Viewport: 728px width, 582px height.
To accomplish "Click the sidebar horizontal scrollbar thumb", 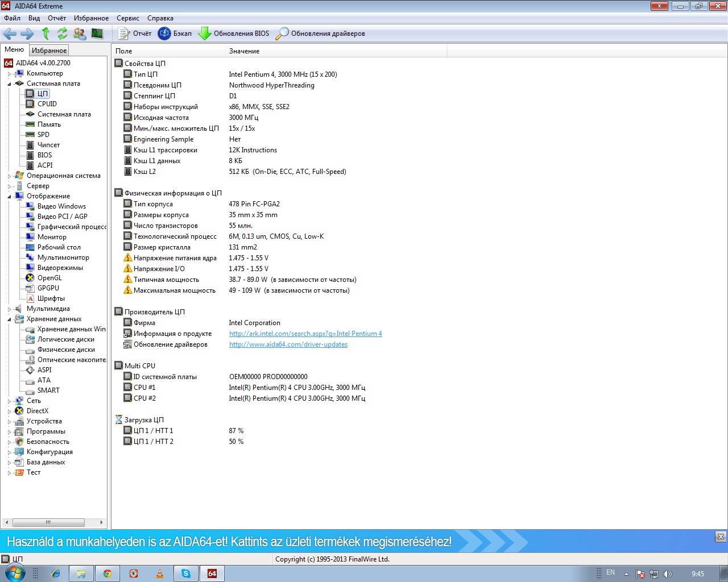I will [48, 522].
